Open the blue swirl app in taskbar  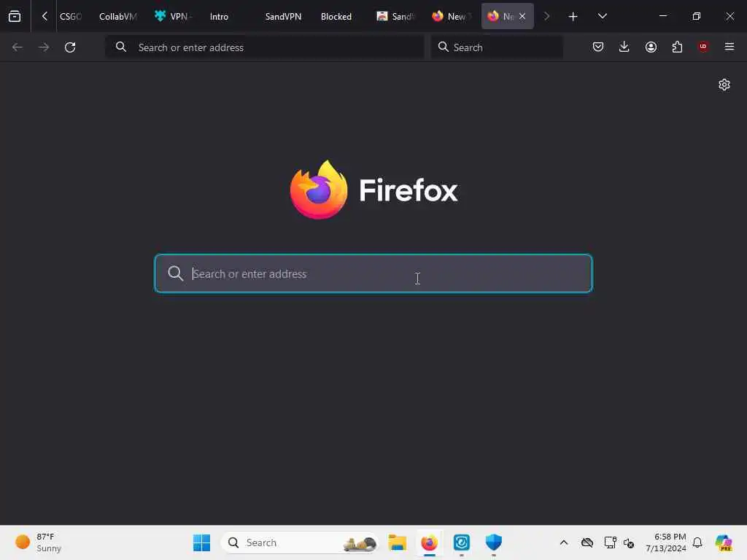462,542
